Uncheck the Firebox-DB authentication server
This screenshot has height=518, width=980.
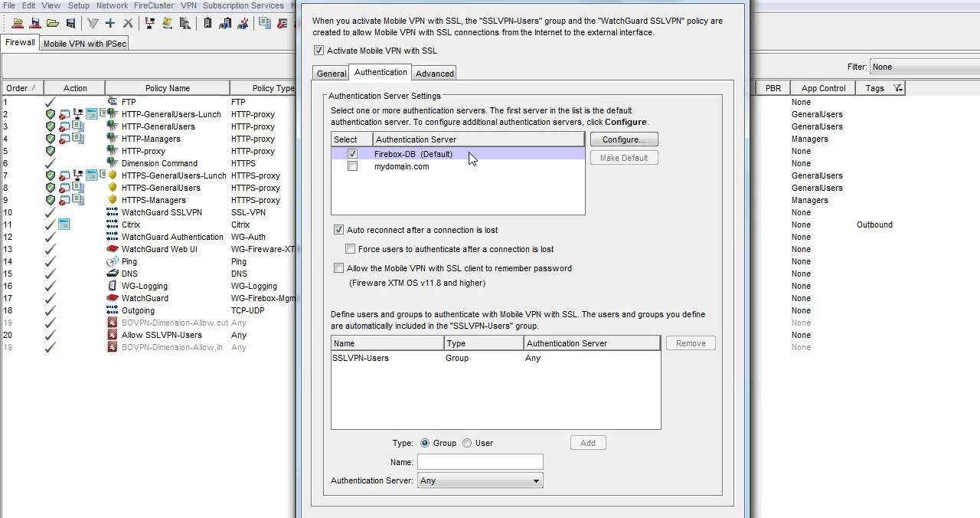point(352,154)
